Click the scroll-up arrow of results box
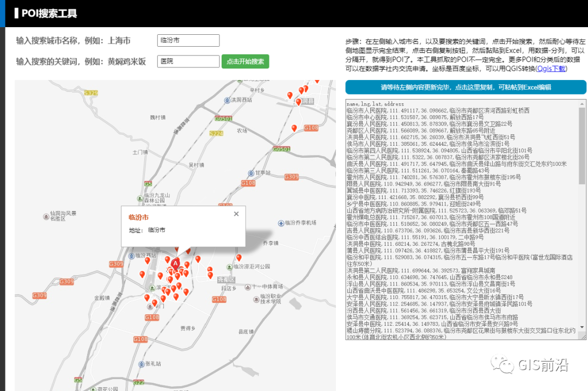The height and width of the screenshot is (391, 588). [583, 104]
